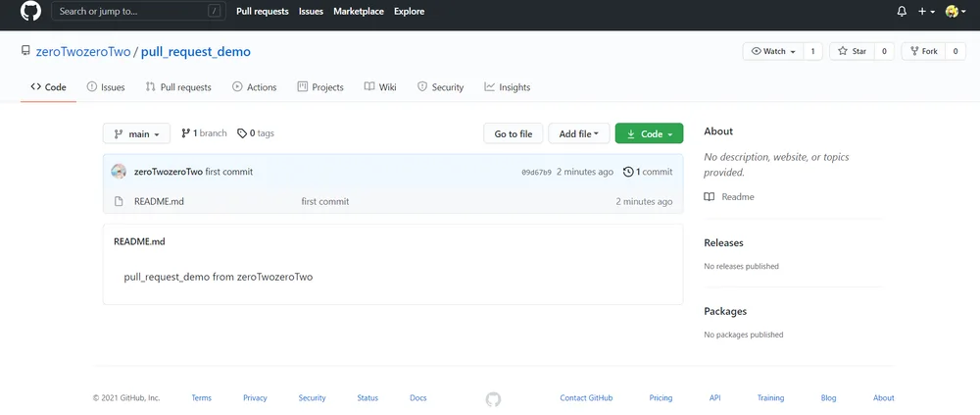Switch to the Security tab
The width and height of the screenshot is (980, 415).
[441, 87]
